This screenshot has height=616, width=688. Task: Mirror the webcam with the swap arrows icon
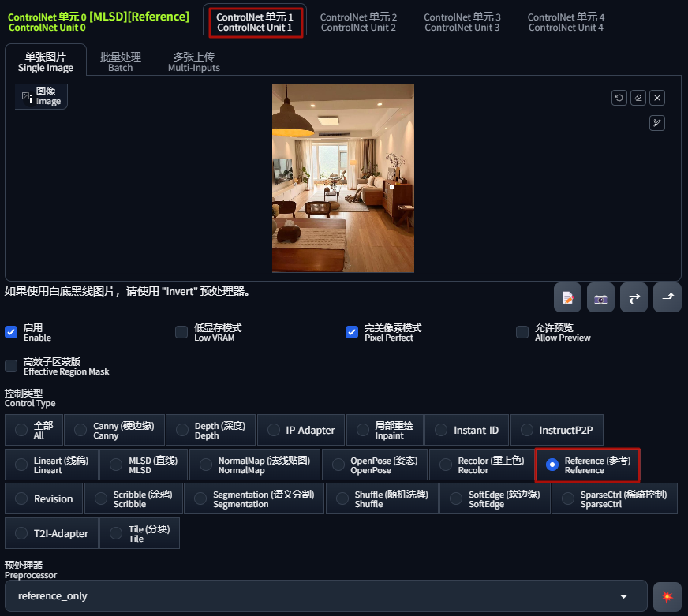pos(634,297)
